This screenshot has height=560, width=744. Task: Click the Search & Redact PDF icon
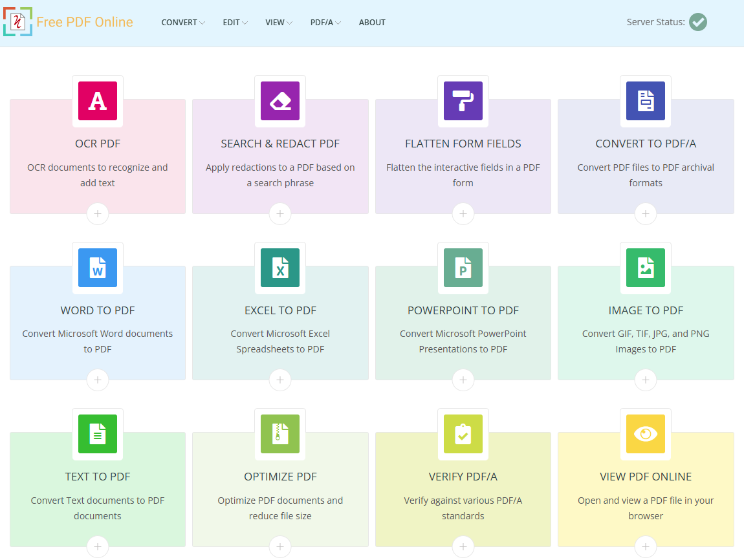[x=280, y=101]
